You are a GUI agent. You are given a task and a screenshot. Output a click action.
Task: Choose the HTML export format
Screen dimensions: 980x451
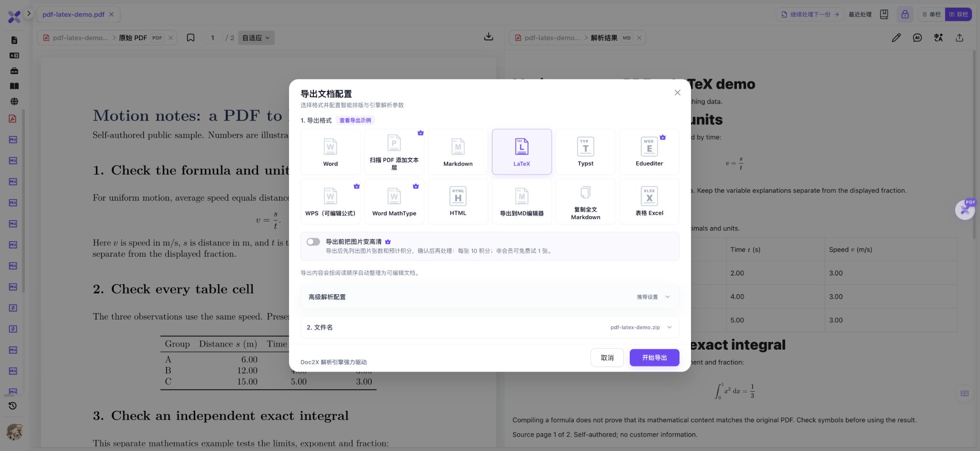(x=458, y=201)
